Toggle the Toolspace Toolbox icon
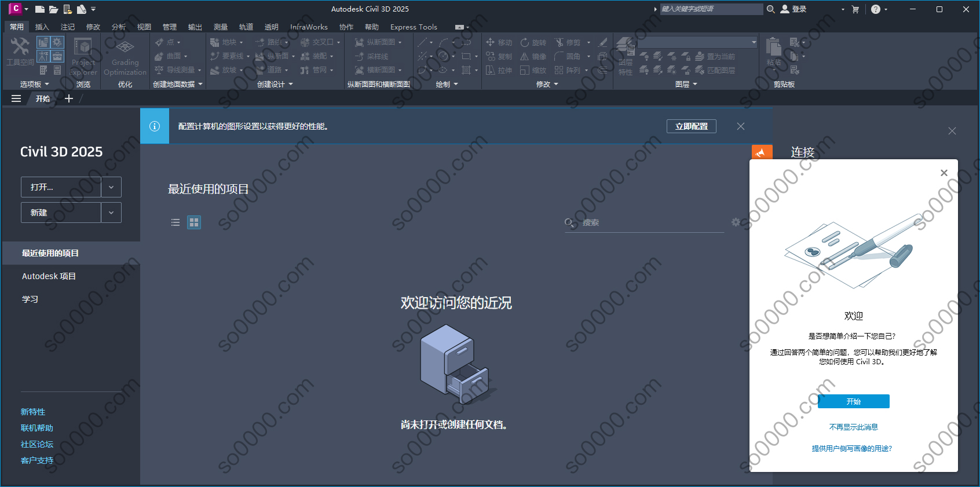Image resolution: width=980 pixels, height=487 pixels. [57, 56]
